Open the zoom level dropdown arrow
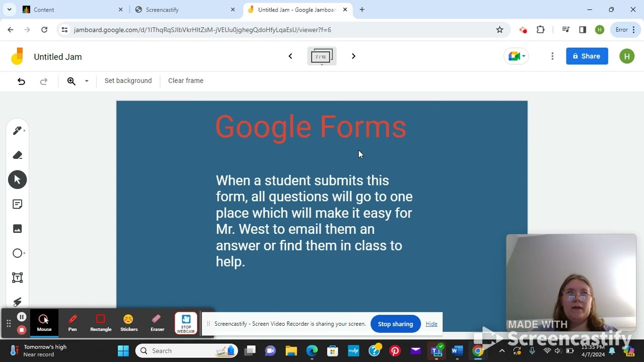The height and width of the screenshot is (362, 644). (x=87, y=81)
